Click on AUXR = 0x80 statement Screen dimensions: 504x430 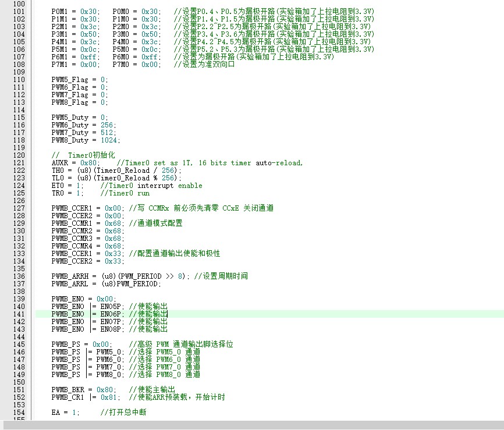click(76, 163)
